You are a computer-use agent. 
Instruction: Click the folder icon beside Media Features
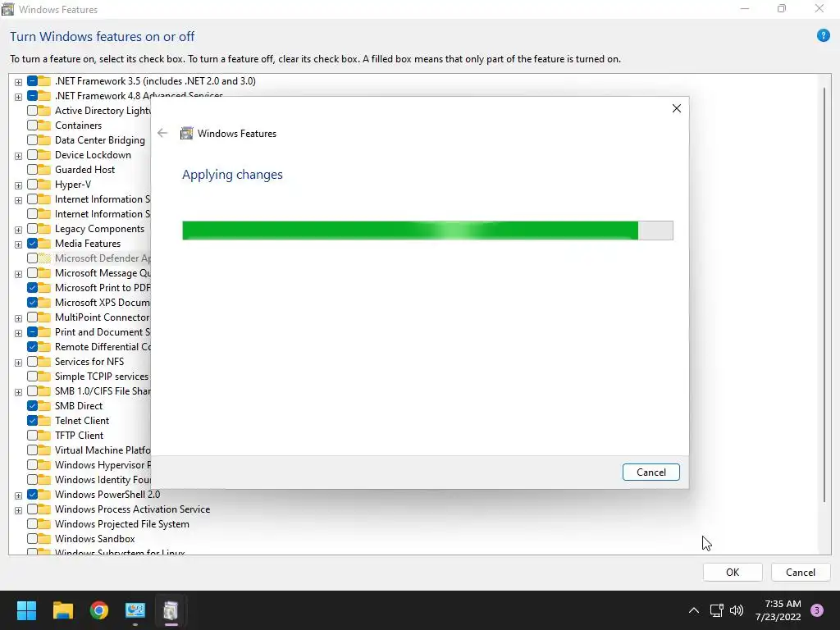tap(44, 243)
